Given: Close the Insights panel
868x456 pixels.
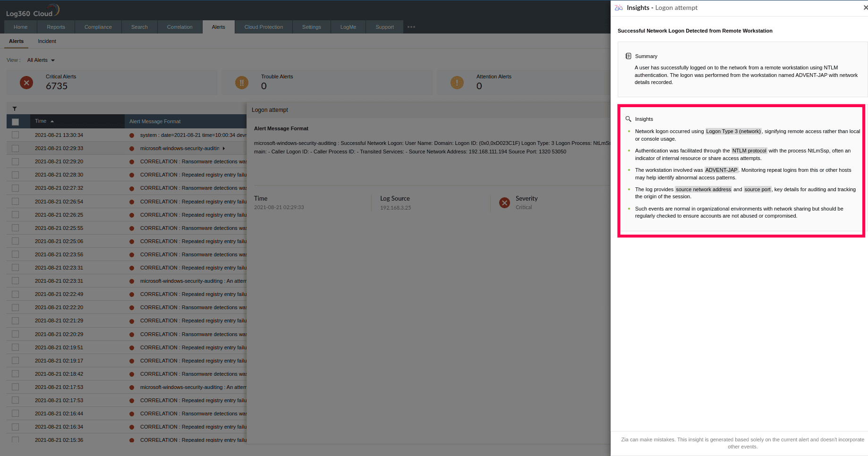Looking at the screenshot, I should point(865,8).
